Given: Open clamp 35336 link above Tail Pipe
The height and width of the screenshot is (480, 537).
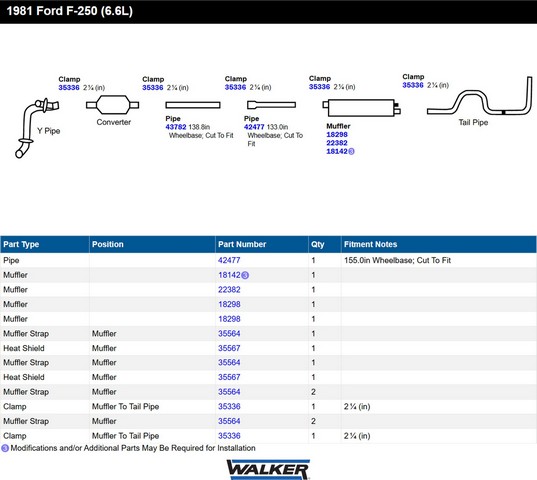Looking at the screenshot, I should click(413, 85).
